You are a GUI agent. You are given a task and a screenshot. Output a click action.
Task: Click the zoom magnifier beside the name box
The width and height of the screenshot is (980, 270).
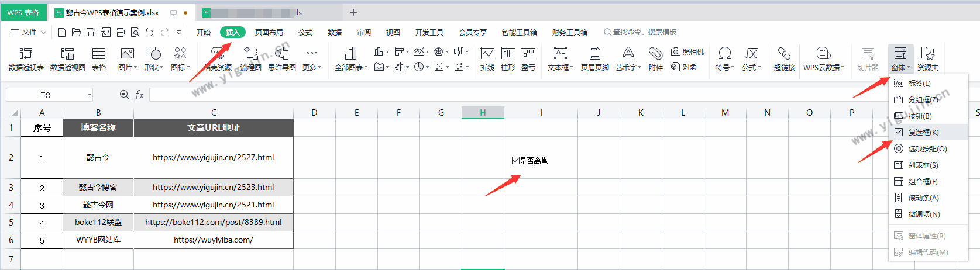[124, 95]
